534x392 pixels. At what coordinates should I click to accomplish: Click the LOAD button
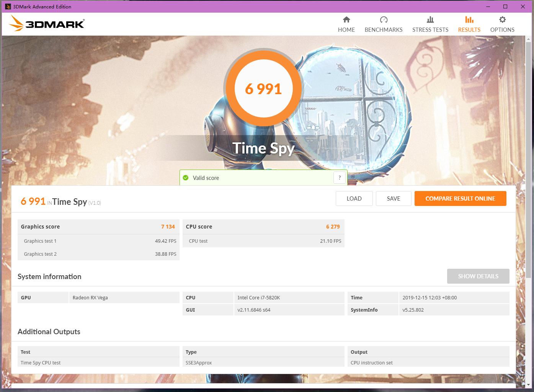pyautogui.click(x=354, y=199)
